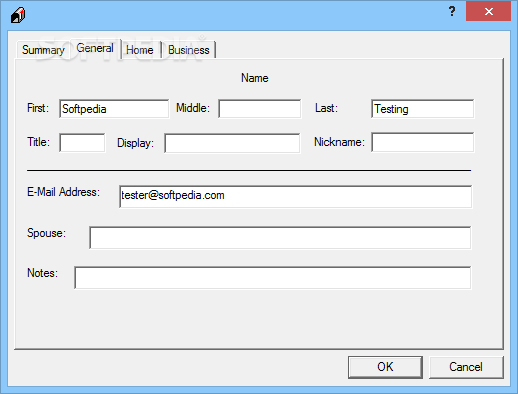Confirm with the OK button

pyautogui.click(x=385, y=367)
